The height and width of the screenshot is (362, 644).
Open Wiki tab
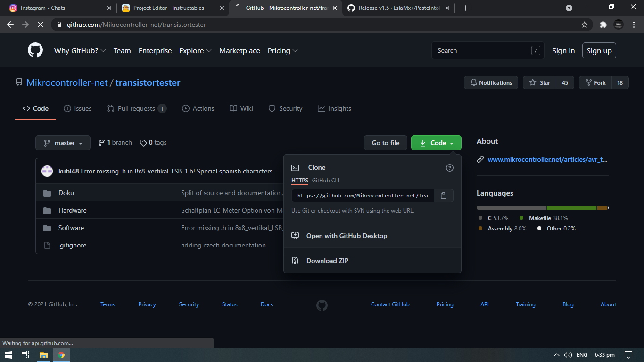click(x=241, y=108)
